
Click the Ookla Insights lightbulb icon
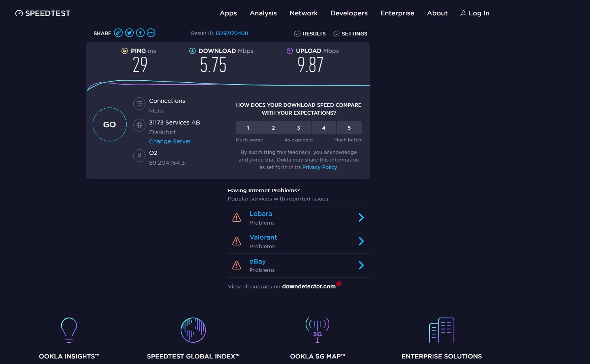click(69, 330)
